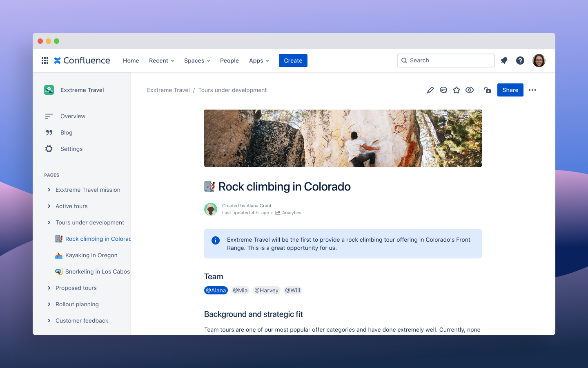Click the info panel icon
Screen dimensions: 588x368
coord(216,240)
